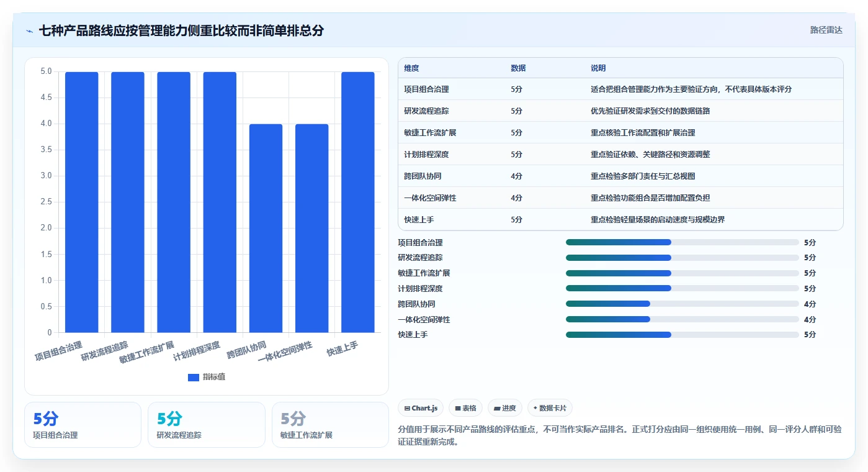
Task: Open the 敏捷工作流扩展 5分 summary card
Action: (x=330, y=425)
